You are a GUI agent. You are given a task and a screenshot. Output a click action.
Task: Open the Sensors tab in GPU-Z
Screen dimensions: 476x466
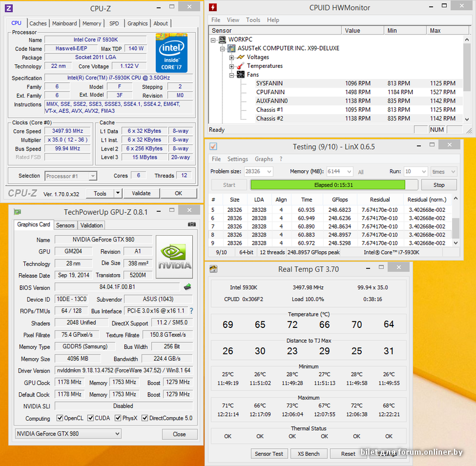[x=65, y=225]
